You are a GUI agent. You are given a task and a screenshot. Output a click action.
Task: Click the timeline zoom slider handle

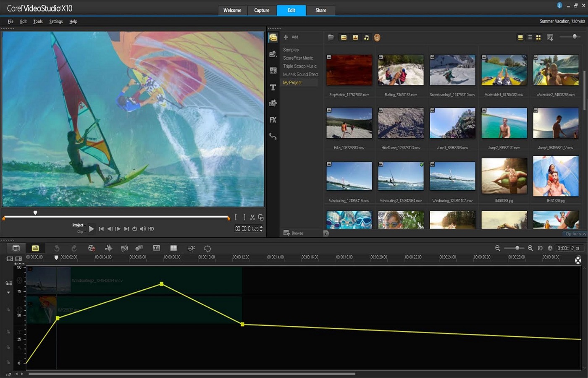pos(517,248)
